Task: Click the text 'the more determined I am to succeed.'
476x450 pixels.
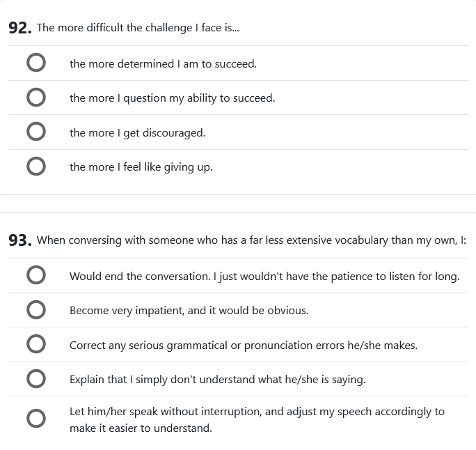Action: 163,64
